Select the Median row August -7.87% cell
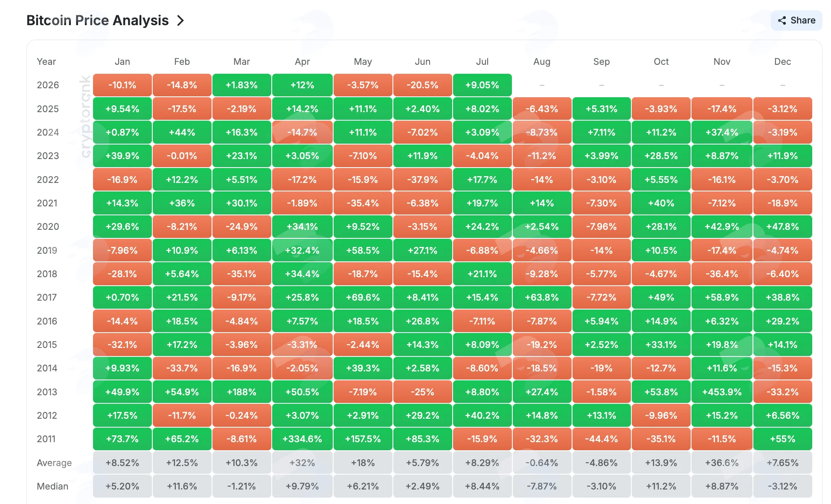 point(542,486)
